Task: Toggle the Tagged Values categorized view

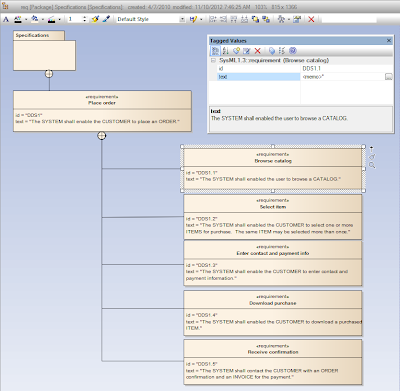Action: (x=215, y=51)
